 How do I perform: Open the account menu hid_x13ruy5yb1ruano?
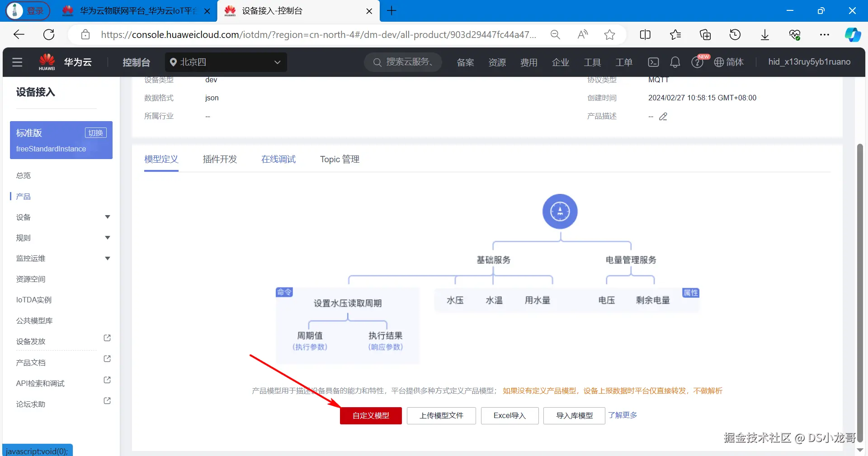tap(809, 62)
